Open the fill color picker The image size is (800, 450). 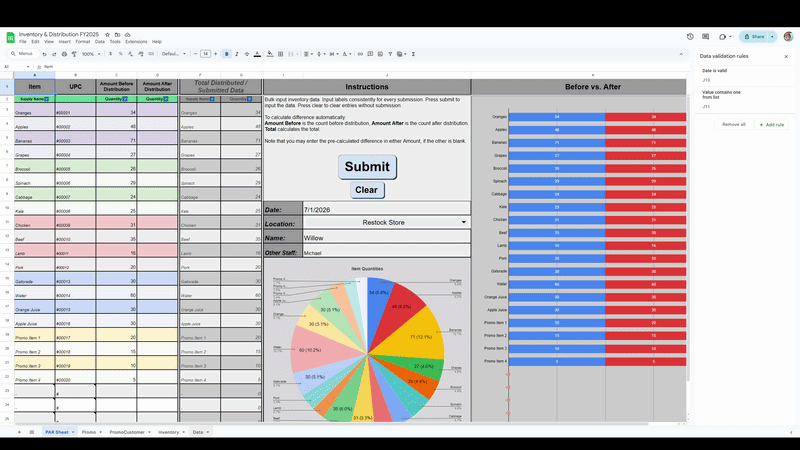(x=270, y=53)
